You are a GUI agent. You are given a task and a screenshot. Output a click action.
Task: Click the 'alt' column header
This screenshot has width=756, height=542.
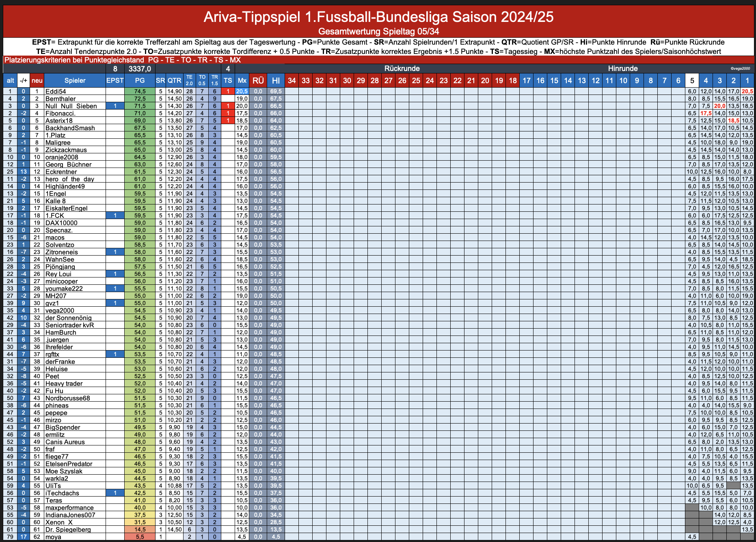10,80
